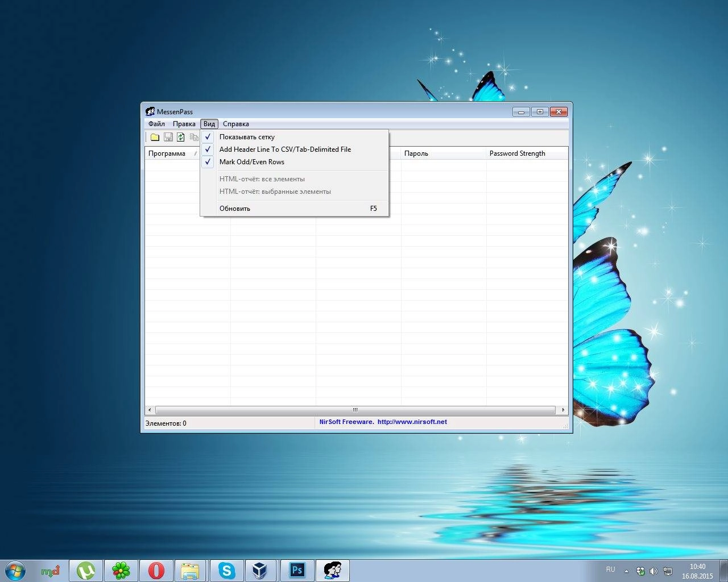
Task: Sort by the Программа column header
Action: point(173,153)
